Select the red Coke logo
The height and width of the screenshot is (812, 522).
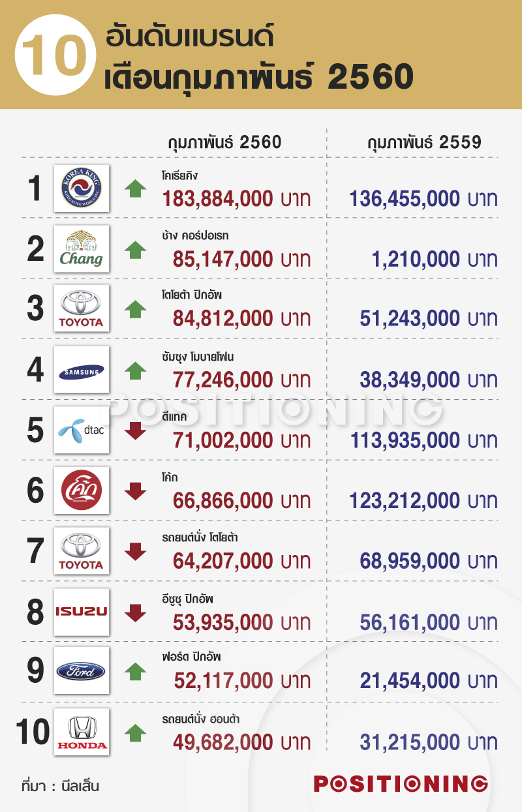(82, 490)
